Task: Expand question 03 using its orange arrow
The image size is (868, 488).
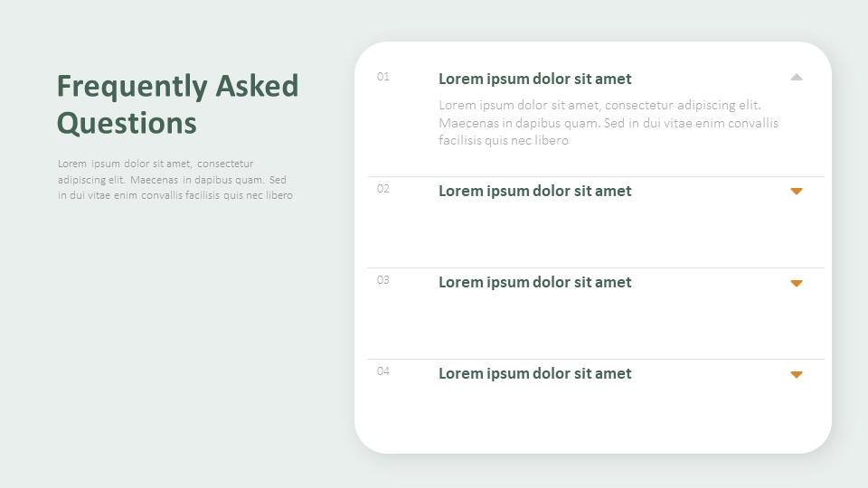Action: point(797,283)
